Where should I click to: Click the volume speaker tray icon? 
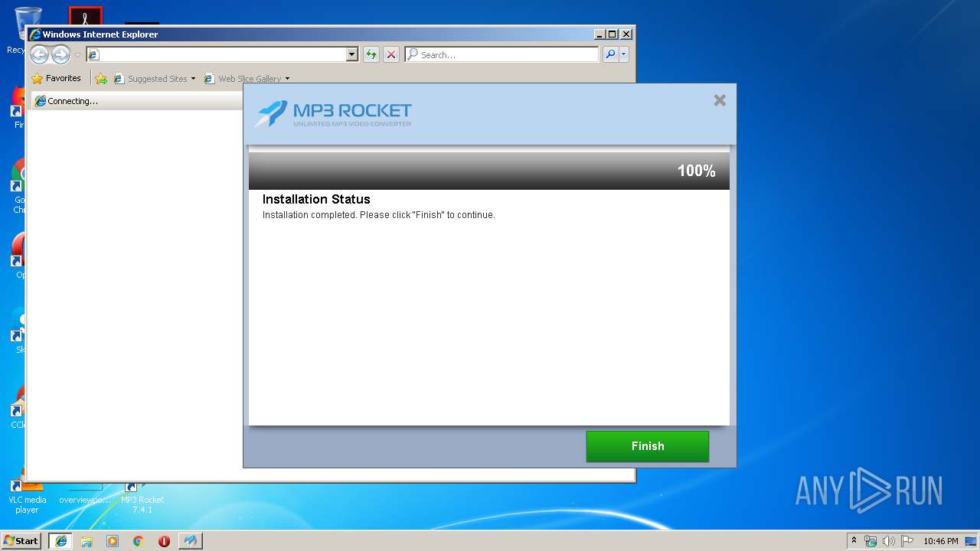pyautogui.click(x=889, y=541)
